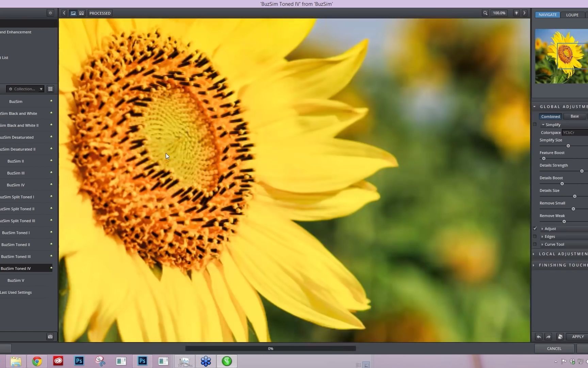Screen dimensions: 588x368
Task: Select the Base tab
Action: (x=574, y=116)
